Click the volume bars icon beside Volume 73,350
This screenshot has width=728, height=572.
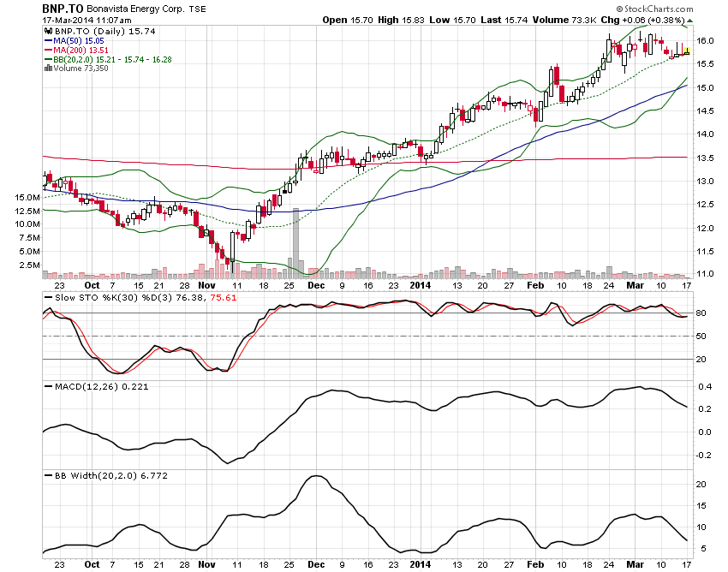(48, 68)
